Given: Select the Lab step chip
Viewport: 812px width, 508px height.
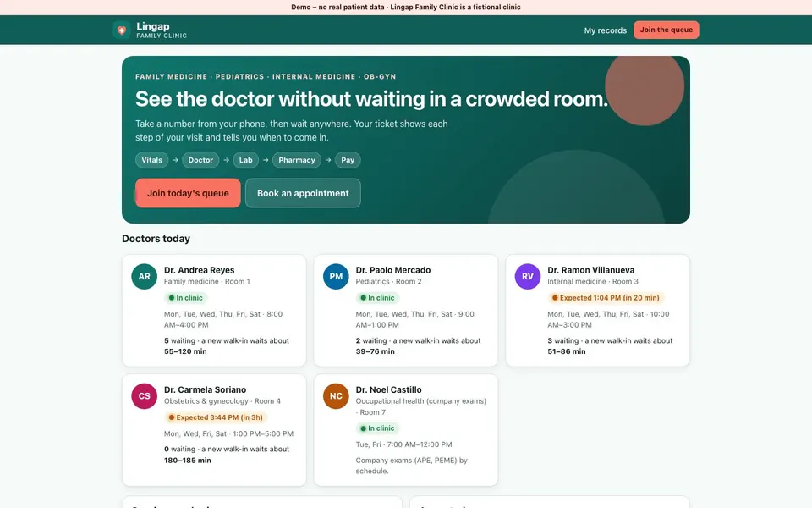Looking at the screenshot, I should (245, 160).
